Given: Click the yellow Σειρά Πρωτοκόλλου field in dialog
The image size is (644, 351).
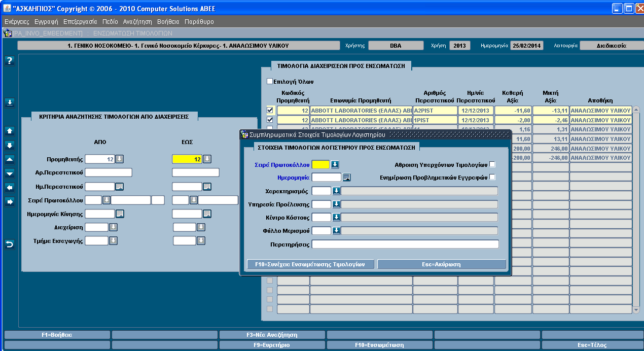Looking at the screenshot, I should (x=320, y=164).
